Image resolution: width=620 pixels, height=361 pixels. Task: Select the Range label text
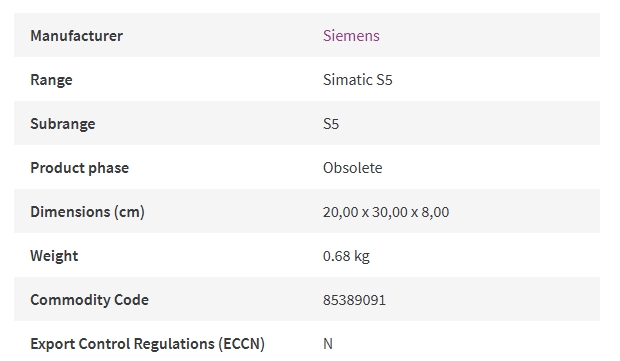51,80
